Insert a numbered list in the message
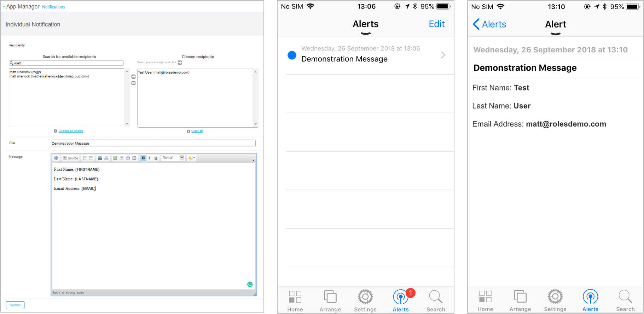 point(85,158)
